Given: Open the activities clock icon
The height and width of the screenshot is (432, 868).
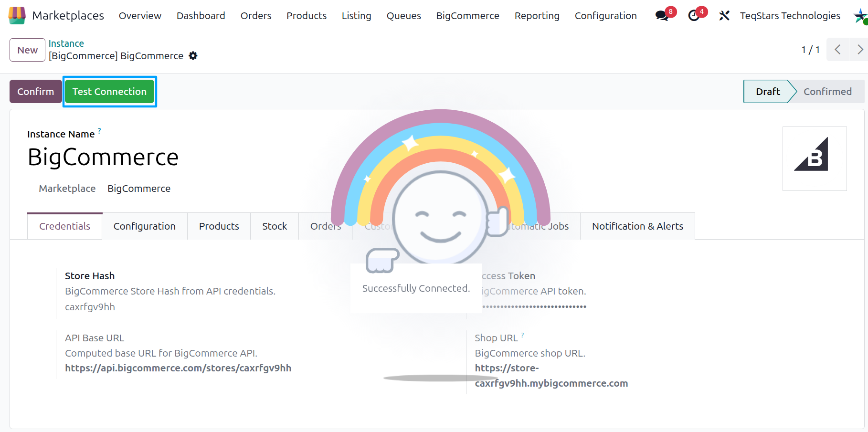Looking at the screenshot, I should coord(694,16).
